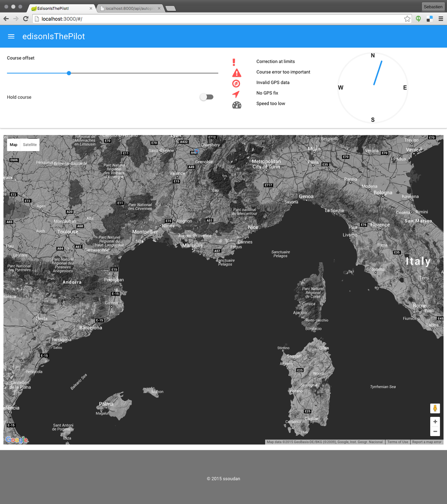Open the Chrome browser menu
This screenshot has width=447, height=504.
click(x=441, y=19)
